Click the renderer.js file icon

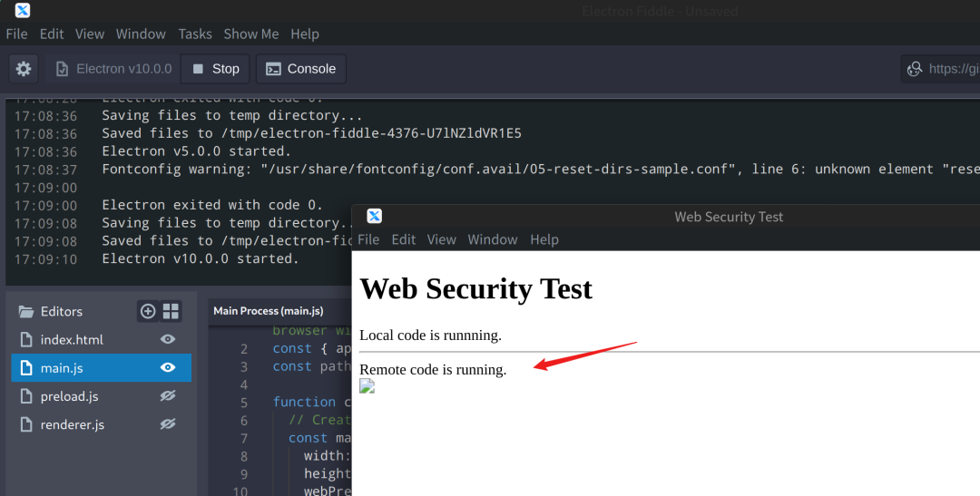[x=25, y=424]
